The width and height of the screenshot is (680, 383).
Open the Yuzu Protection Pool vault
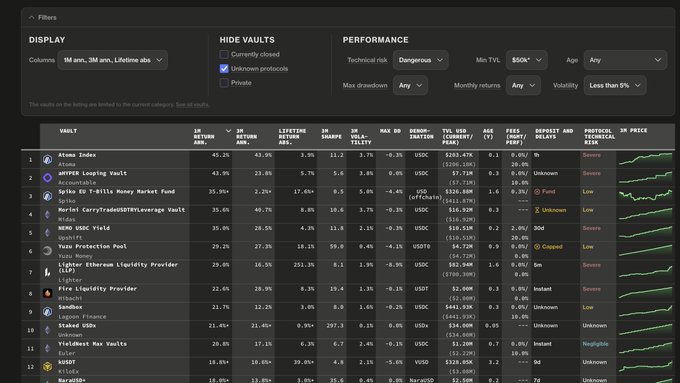(93, 246)
